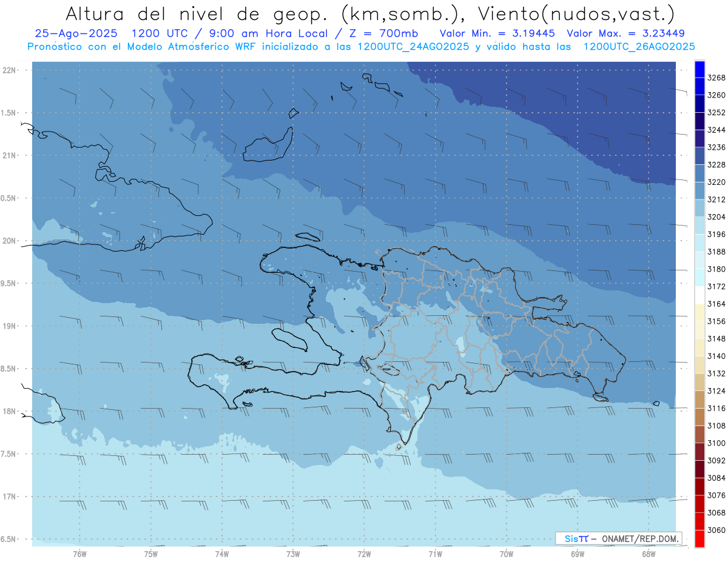
Task: Click the latitude label 21N
Action: [x=10, y=155]
